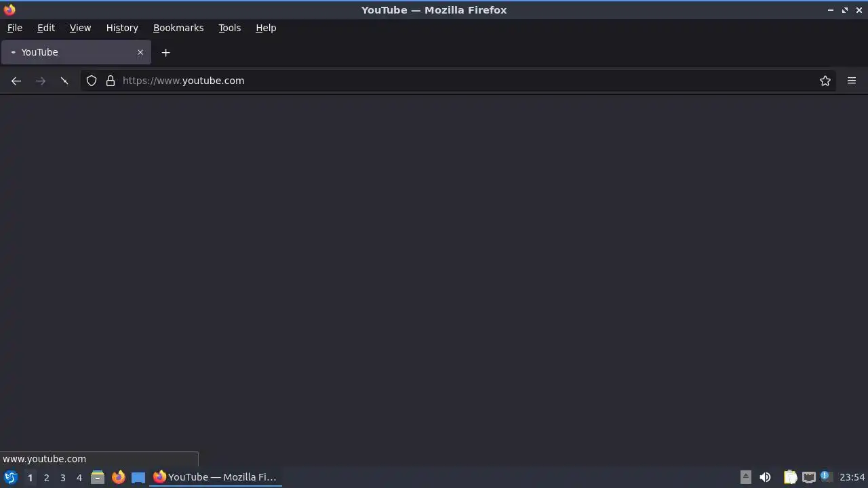Close the YouTube tab
The width and height of the screenshot is (868, 488).
(140, 52)
